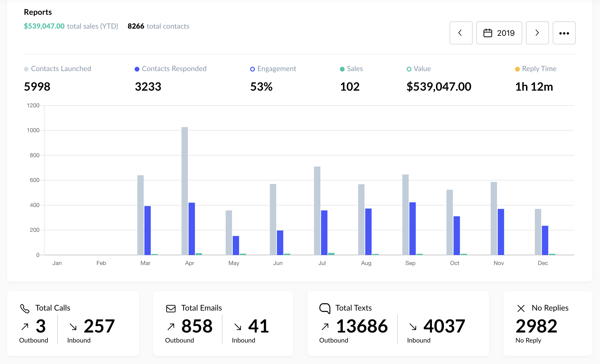The height and width of the screenshot is (364, 600).
Task: Click the blue September Contacts Responded bar
Action: (412, 229)
